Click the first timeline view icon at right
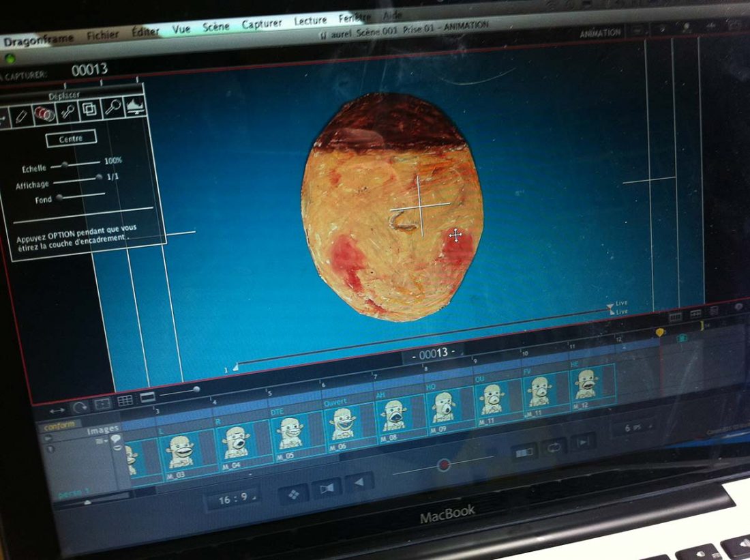750x560 pixels. point(675,317)
